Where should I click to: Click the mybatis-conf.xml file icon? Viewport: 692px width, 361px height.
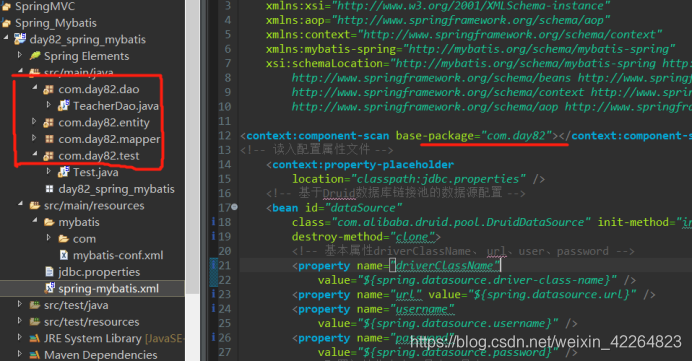tap(64, 255)
